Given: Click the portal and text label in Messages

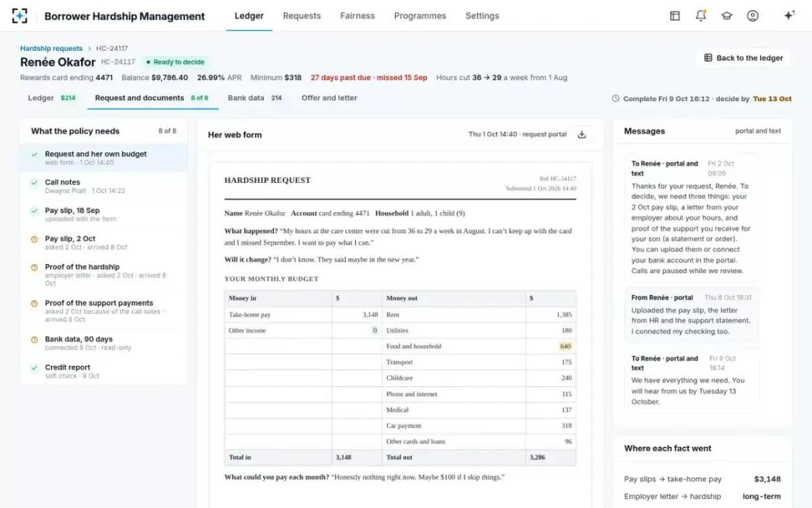Looking at the screenshot, I should (758, 131).
